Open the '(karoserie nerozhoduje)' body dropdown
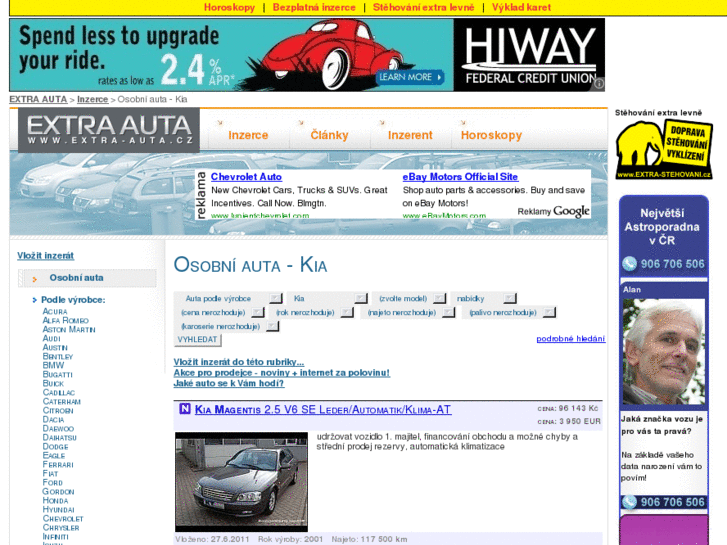This screenshot has width=727, height=545. [227, 326]
